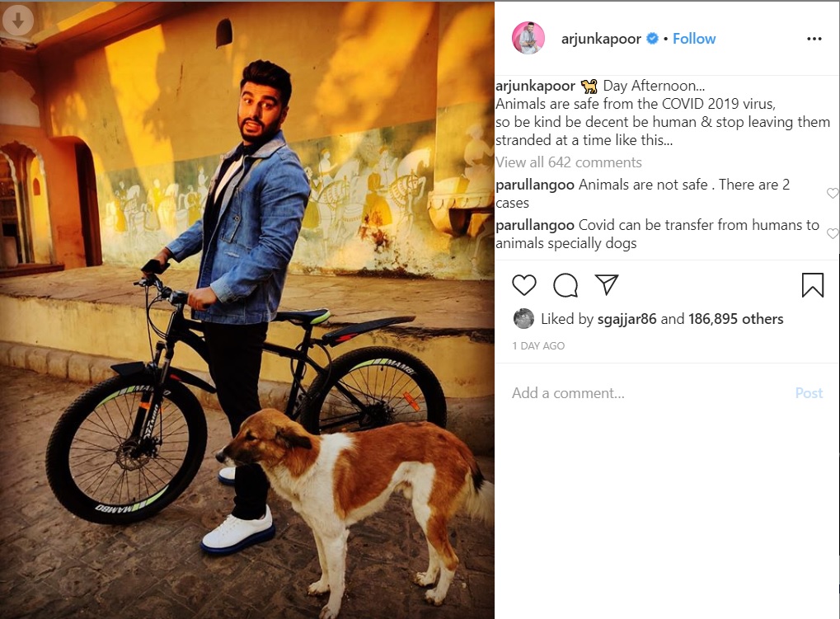Expand View all 642 comments
840x619 pixels.
pos(569,162)
